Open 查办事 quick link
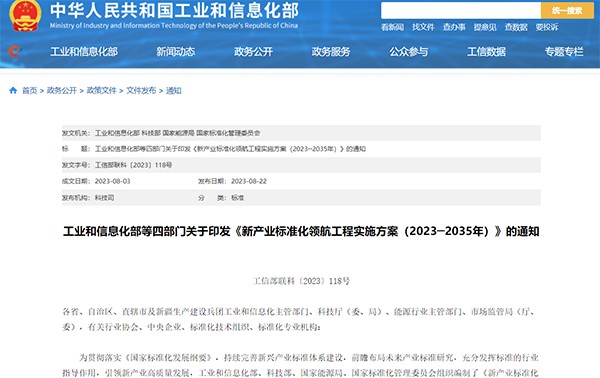 454,27
